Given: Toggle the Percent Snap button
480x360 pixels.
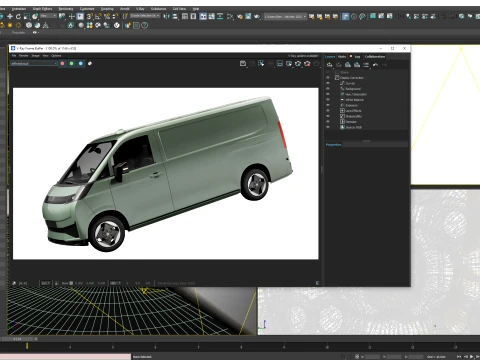Looking at the screenshot, I should (107, 16).
